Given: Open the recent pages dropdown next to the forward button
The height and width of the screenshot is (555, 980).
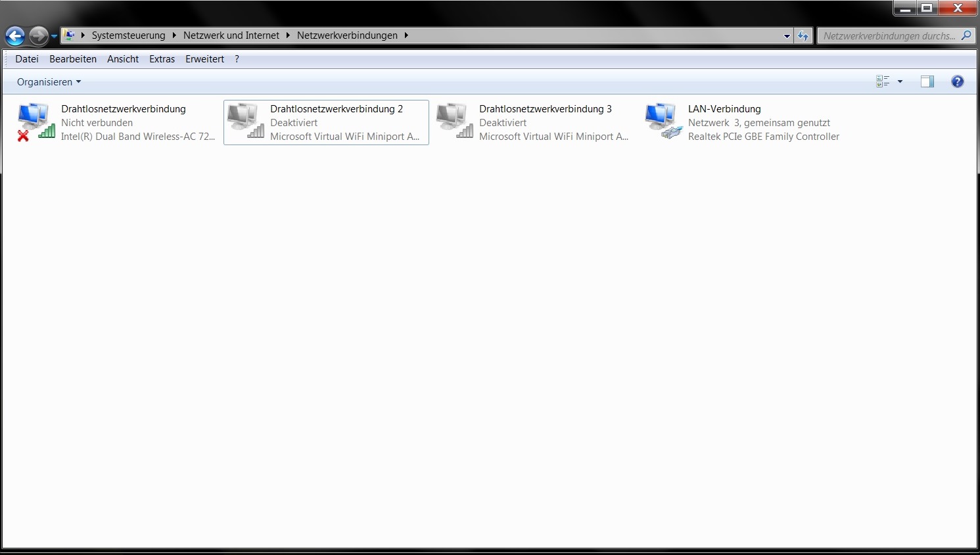Looking at the screenshot, I should click(55, 36).
